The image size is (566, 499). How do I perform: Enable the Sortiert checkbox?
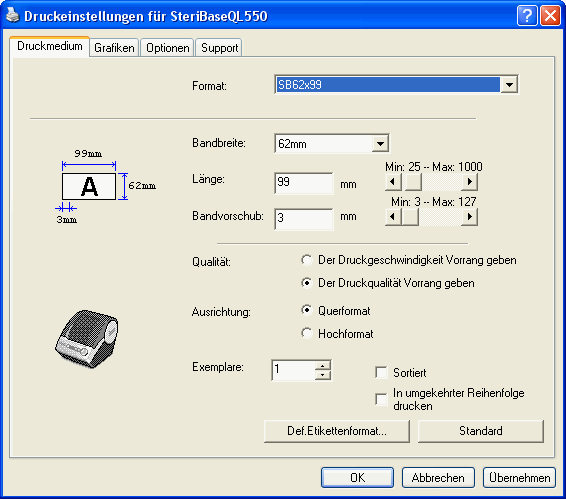click(x=382, y=372)
